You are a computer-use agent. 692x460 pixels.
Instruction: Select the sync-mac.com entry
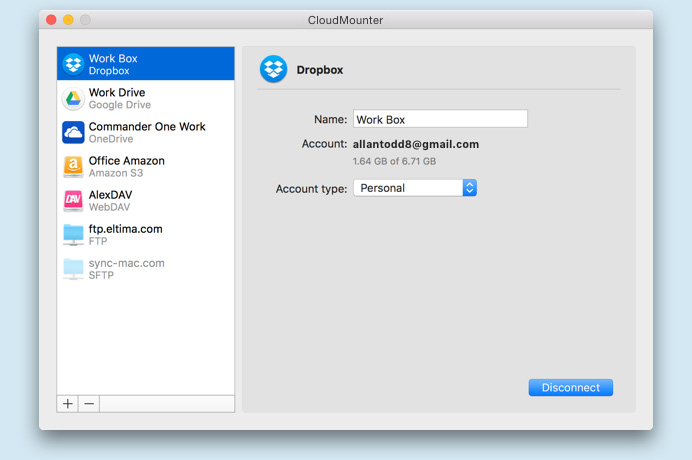point(146,269)
